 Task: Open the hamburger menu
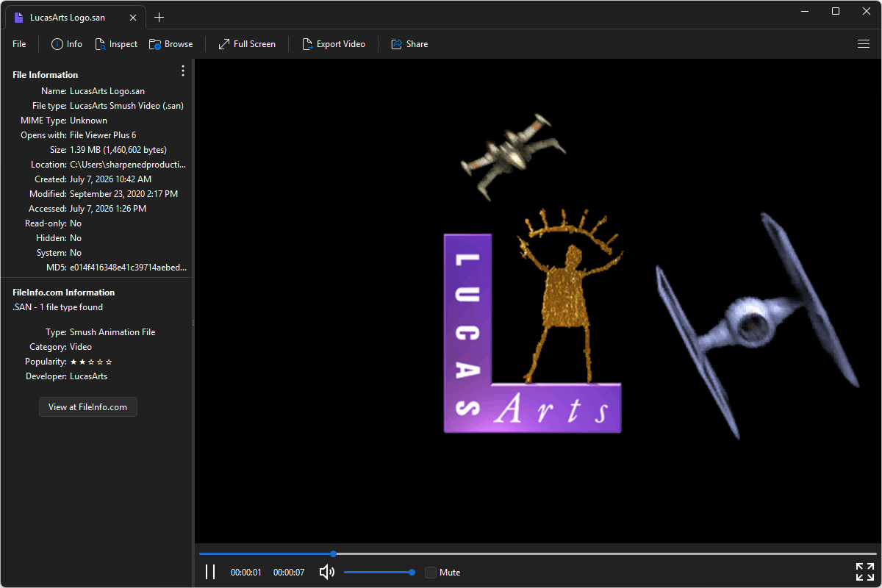pyautogui.click(x=864, y=44)
